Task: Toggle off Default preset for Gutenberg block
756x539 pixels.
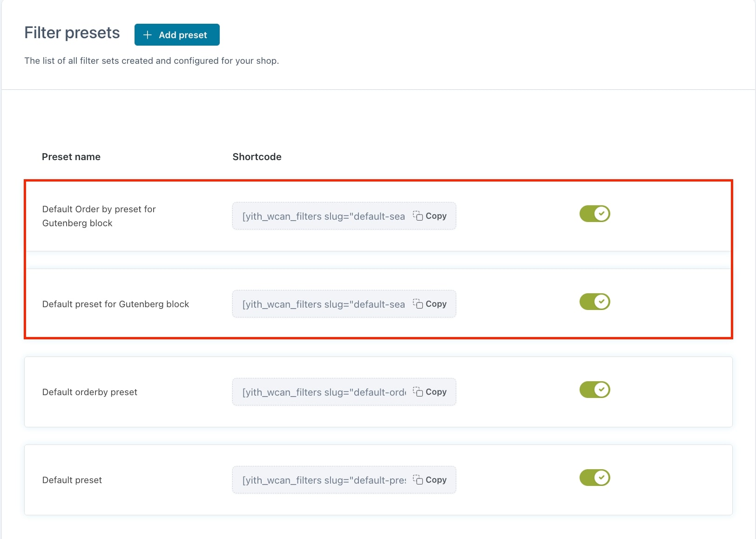Action: tap(594, 302)
